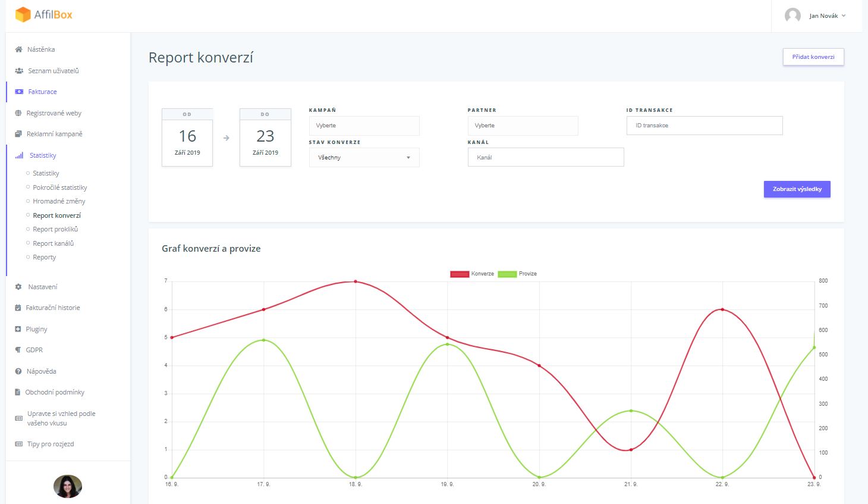This screenshot has height=504, width=868.
Task: Select Pokročilé statistiky submenu item
Action: tap(60, 187)
